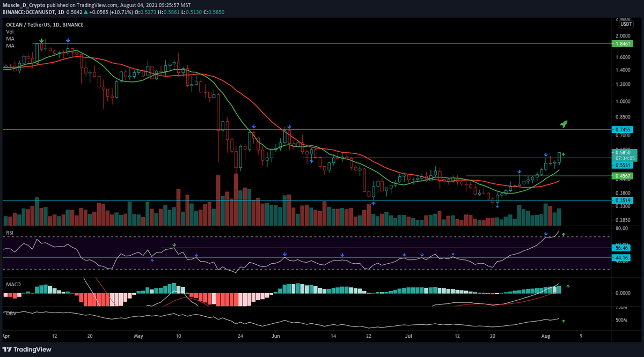Open the USDT currency selector box

point(626,24)
